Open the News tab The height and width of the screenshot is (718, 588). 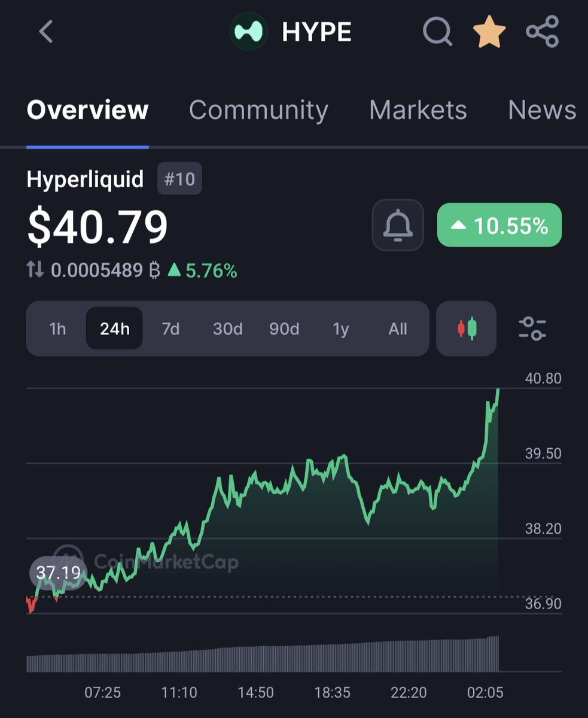coord(542,110)
